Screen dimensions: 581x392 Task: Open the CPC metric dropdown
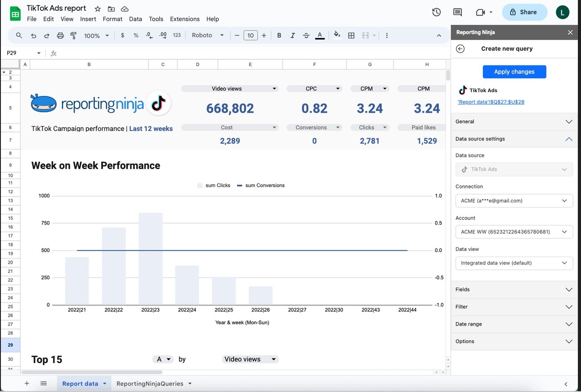click(314, 89)
